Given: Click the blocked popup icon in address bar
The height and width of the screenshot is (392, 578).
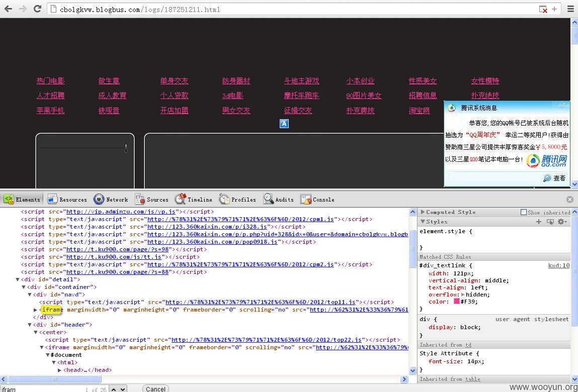Looking at the screenshot, I should [x=543, y=9].
